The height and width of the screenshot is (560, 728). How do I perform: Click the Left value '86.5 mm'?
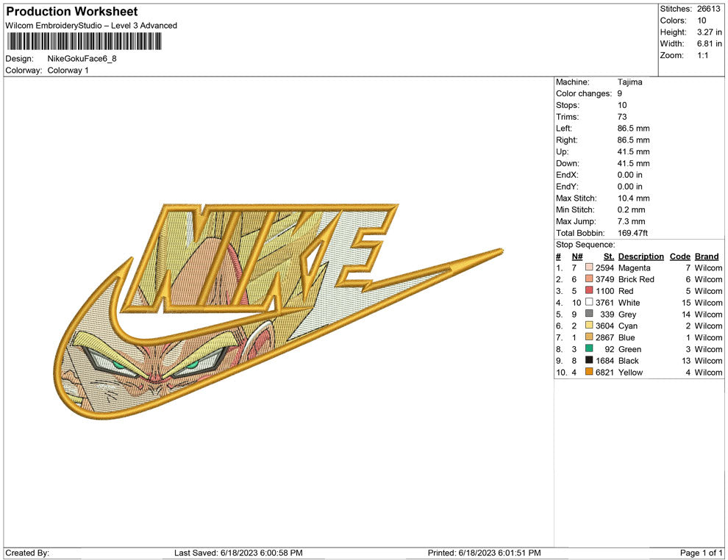[x=633, y=128]
